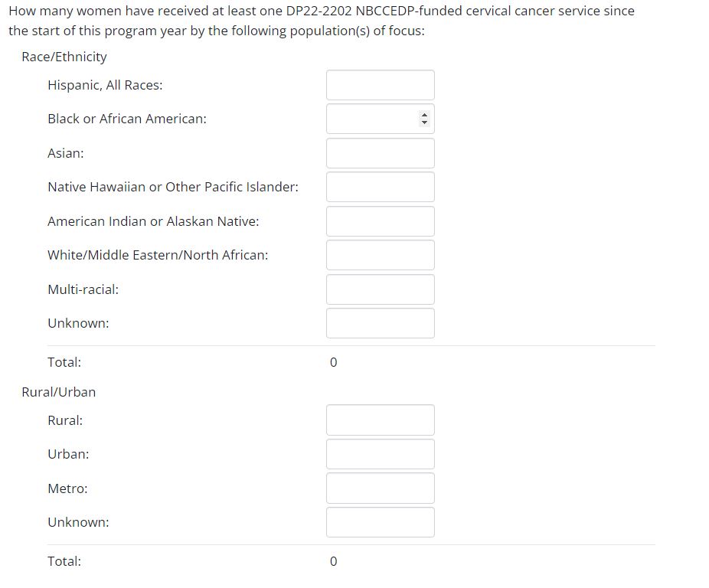Focus the American Indian or Alaskan Native field
Image resolution: width=709 pixels, height=588 pixels.
pos(380,221)
